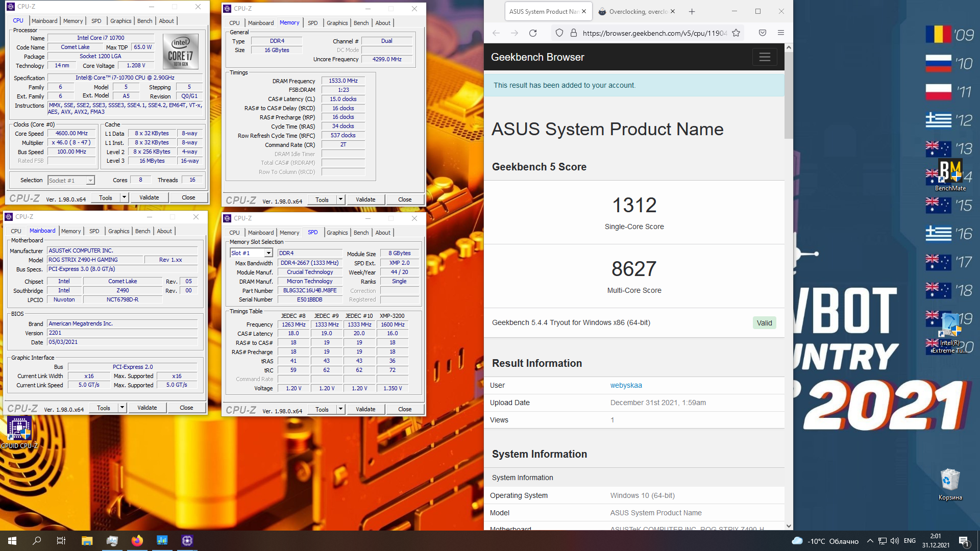
Task: Click the Multi-Core Score 8627
Action: [x=634, y=269]
